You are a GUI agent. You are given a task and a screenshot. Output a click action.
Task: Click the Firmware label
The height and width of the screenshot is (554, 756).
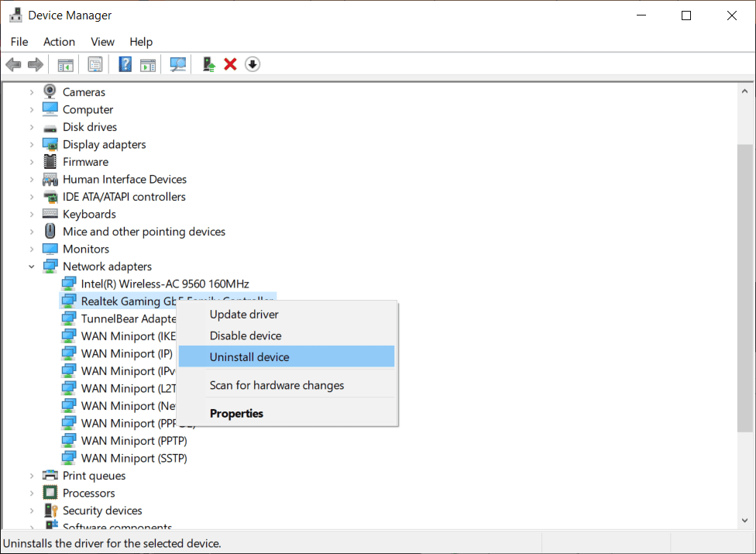tap(85, 162)
